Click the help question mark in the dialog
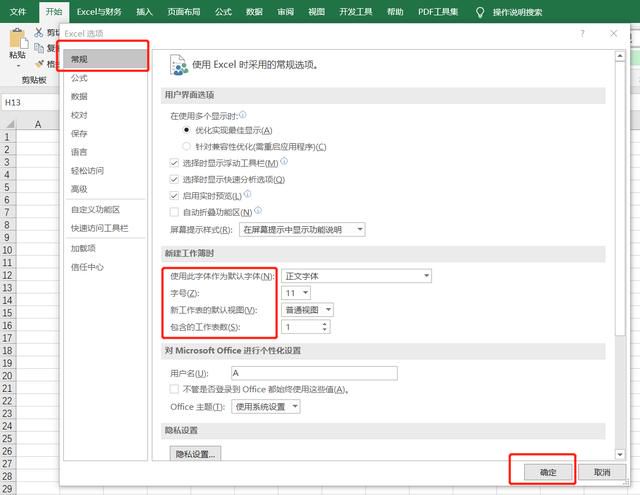This screenshot has width=640, height=495. [x=582, y=33]
